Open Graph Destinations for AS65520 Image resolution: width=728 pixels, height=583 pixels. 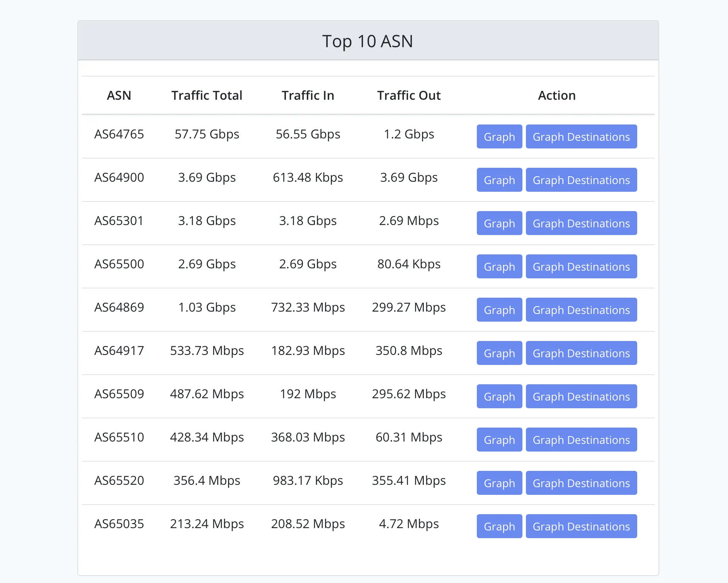coord(581,483)
